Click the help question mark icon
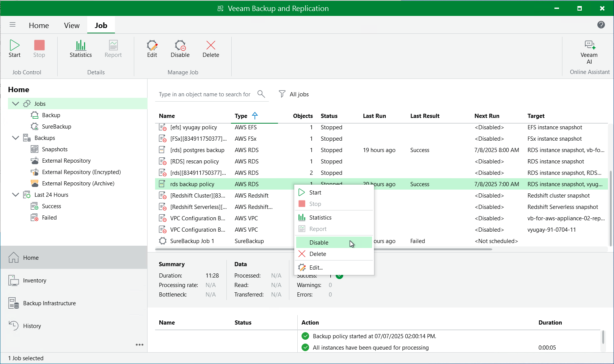This screenshot has height=364, width=614. click(x=601, y=25)
